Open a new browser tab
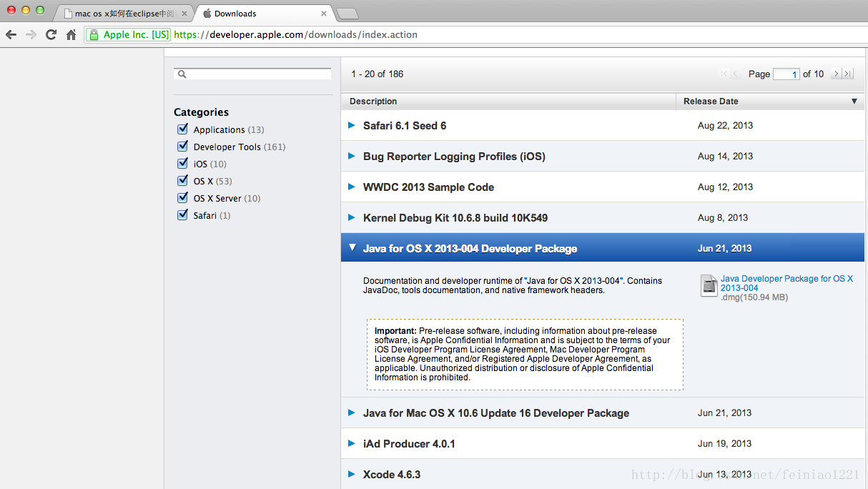The image size is (868, 489). coord(347,14)
